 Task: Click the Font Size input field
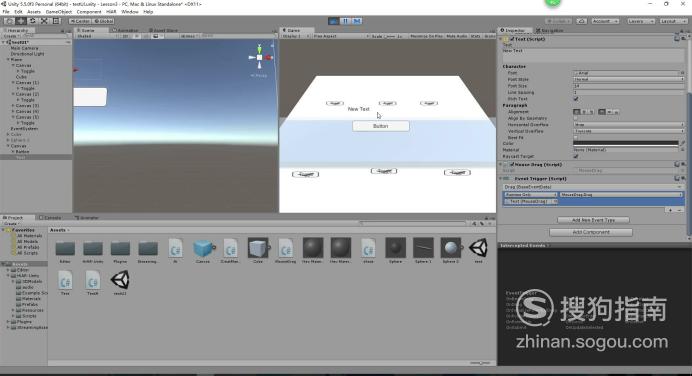(628, 86)
